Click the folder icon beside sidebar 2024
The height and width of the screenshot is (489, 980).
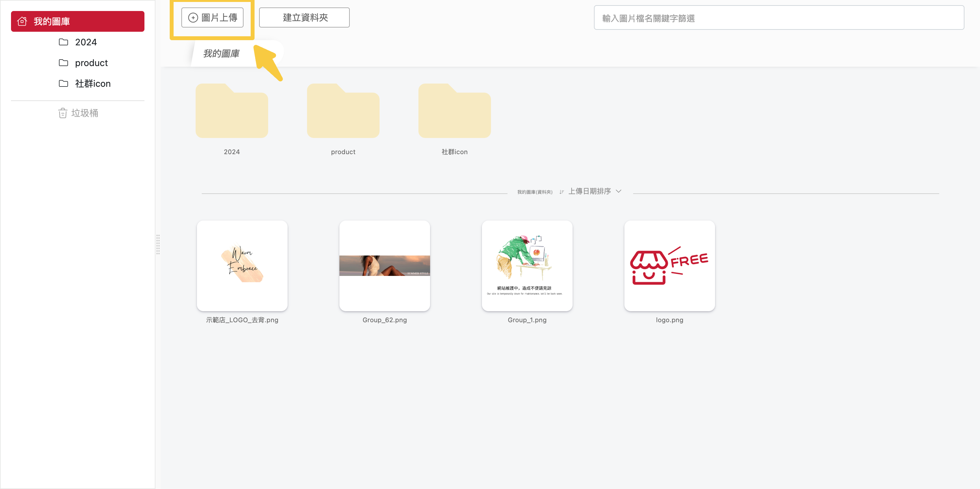(63, 42)
